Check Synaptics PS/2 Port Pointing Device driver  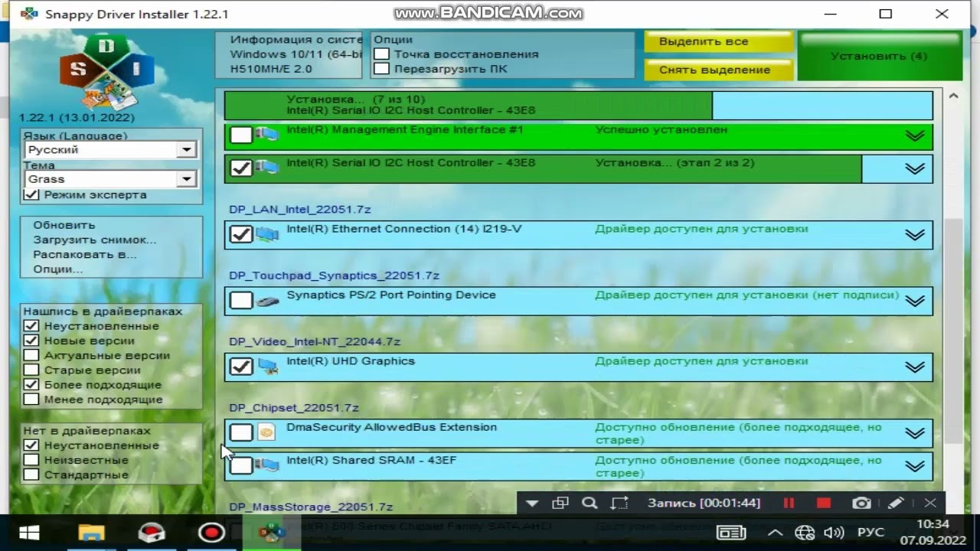click(241, 301)
